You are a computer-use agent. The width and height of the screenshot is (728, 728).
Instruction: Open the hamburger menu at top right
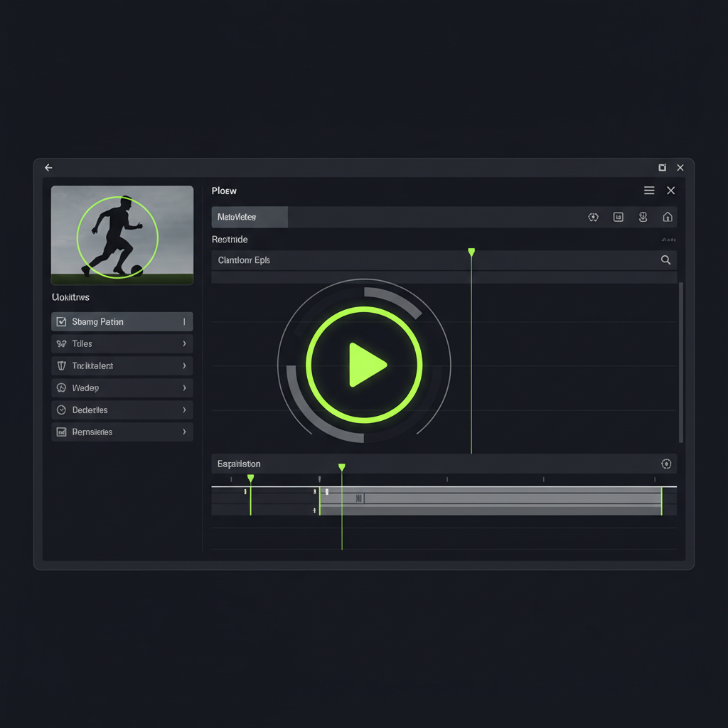[x=648, y=191]
